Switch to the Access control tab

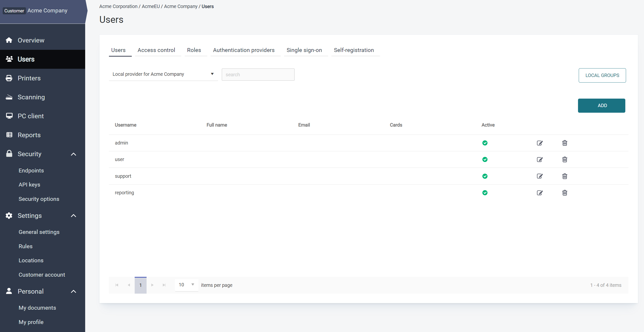[x=156, y=50]
